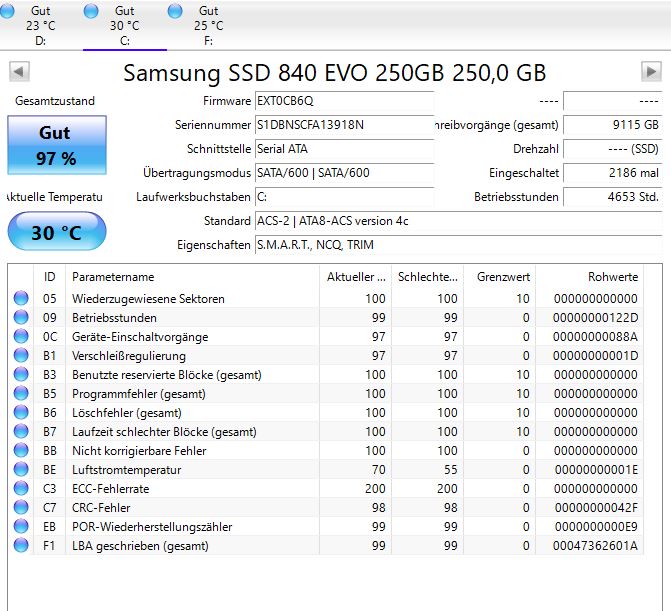Select Laufzeit schlechter Blöcke (gesamt) name

(164, 432)
